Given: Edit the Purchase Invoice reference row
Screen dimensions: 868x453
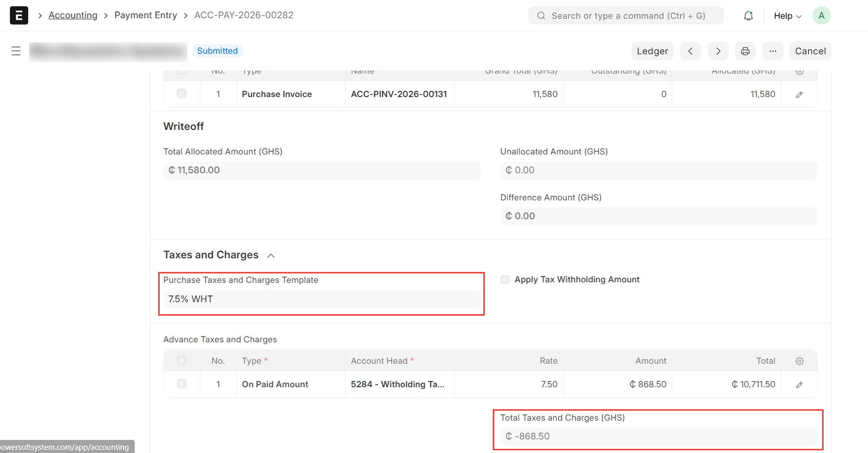Looking at the screenshot, I should point(799,94).
